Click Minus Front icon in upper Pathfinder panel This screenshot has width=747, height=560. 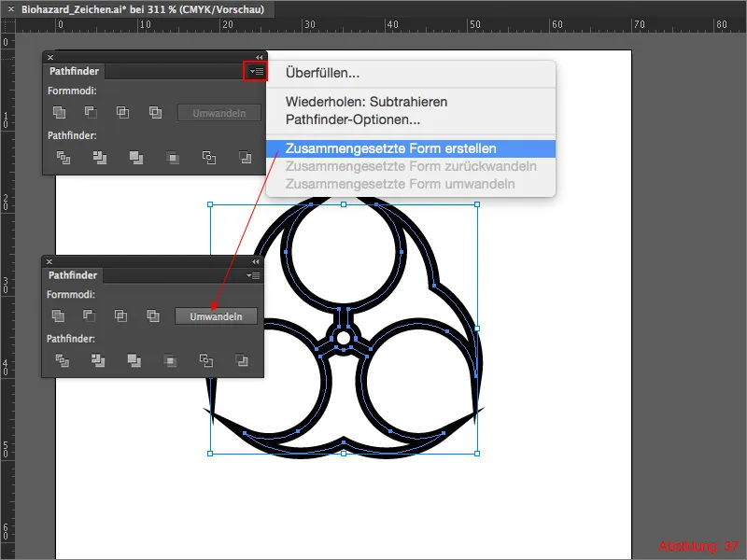click(91, 112)
